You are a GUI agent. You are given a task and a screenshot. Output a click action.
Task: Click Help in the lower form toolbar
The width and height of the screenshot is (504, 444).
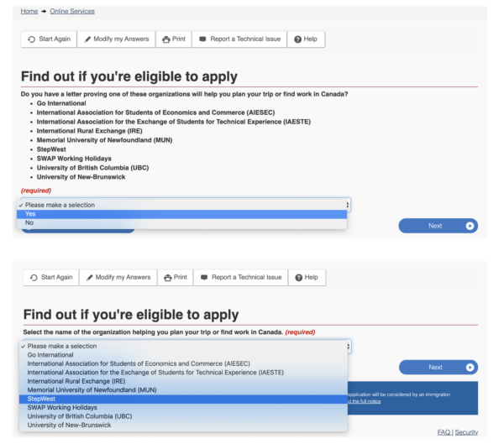coord(307,277)
